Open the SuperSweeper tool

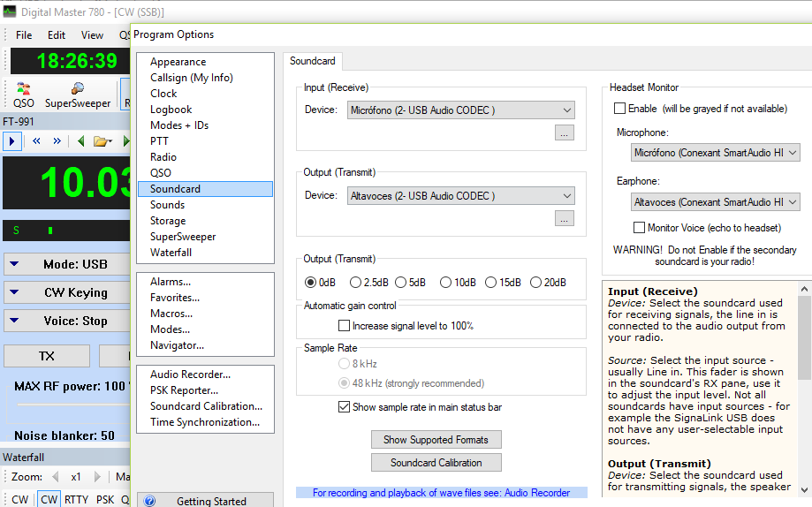pos(78,95)
